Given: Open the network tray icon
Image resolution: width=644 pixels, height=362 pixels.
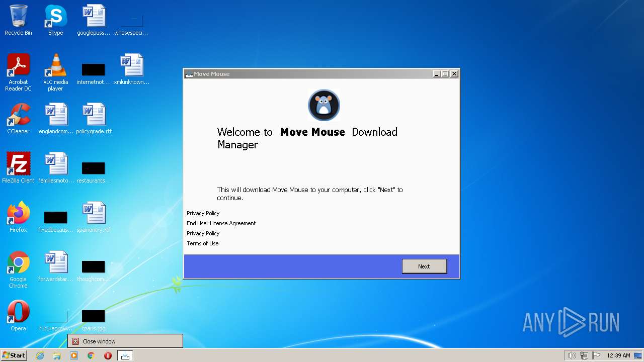Looking at the screenshot, I should pos(584,355).
